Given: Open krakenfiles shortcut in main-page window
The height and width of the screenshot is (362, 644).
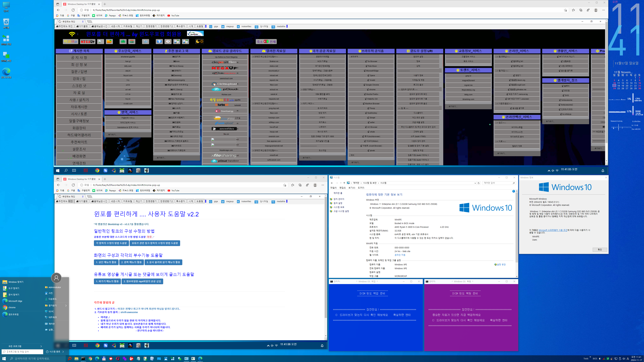Looking at the screenshot, I should pos(244,26).
